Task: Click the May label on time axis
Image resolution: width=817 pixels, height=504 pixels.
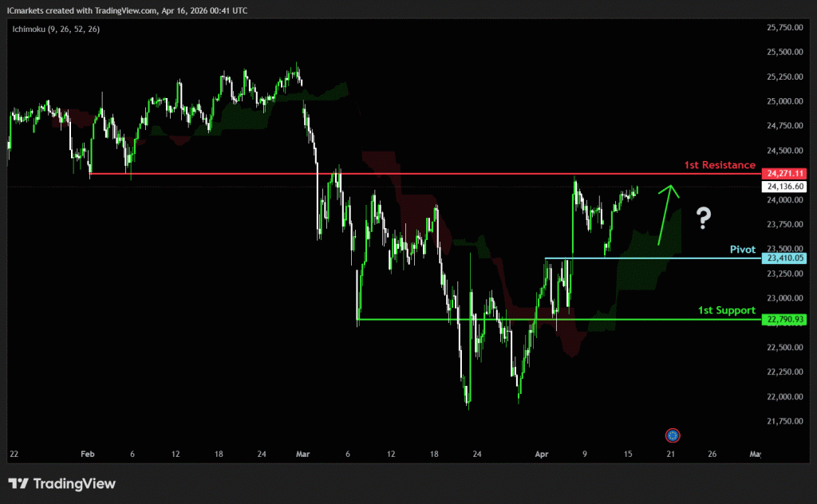Action: [x=755, y=454]
